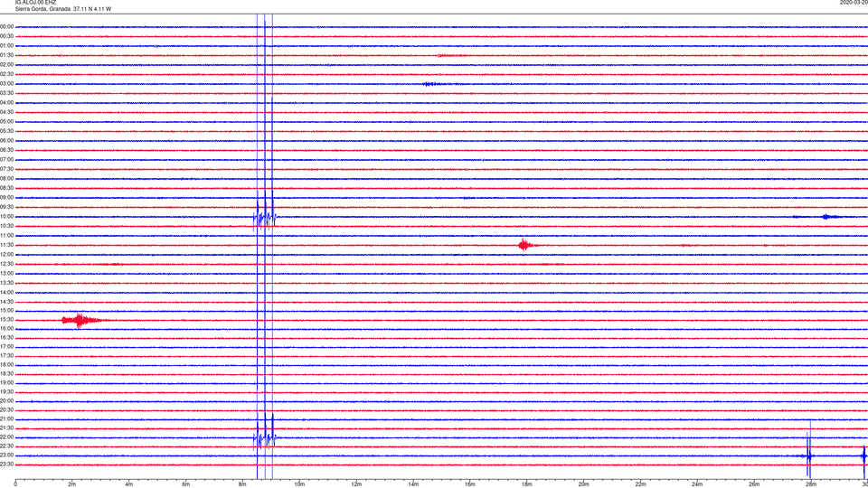Select the 23:00 time row label

tap(6, 455)
